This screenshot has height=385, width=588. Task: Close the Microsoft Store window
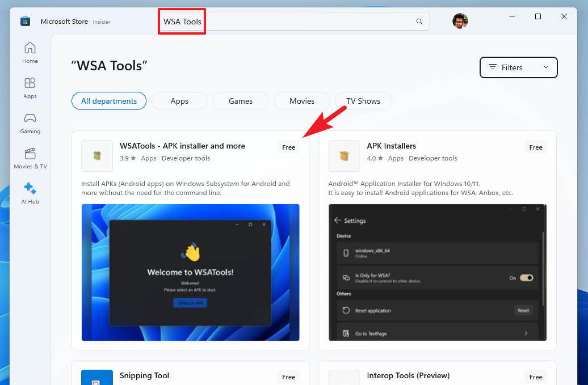coord(564,16)
